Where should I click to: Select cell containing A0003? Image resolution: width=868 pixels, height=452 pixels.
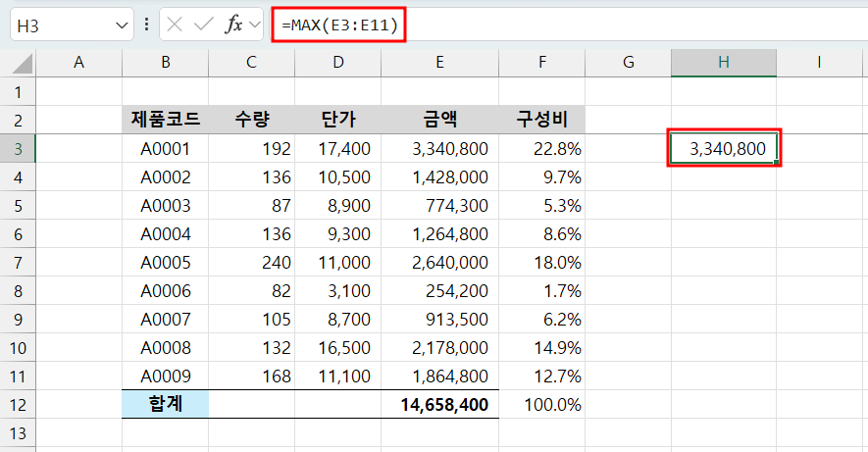[x=166, y=205]
